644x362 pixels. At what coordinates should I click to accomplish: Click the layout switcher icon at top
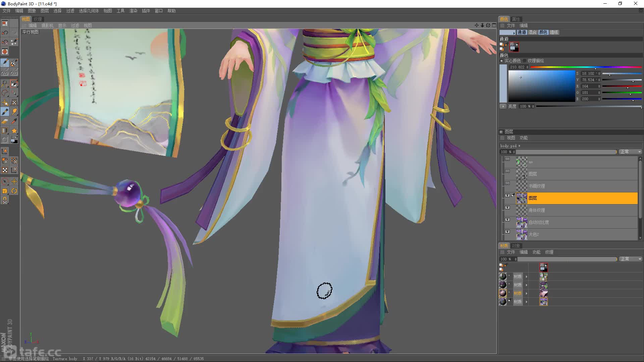tap(5, 23)
